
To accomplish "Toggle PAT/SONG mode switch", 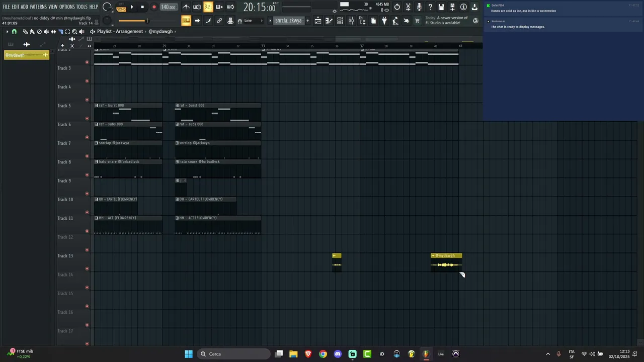I will tap(121, 8).
